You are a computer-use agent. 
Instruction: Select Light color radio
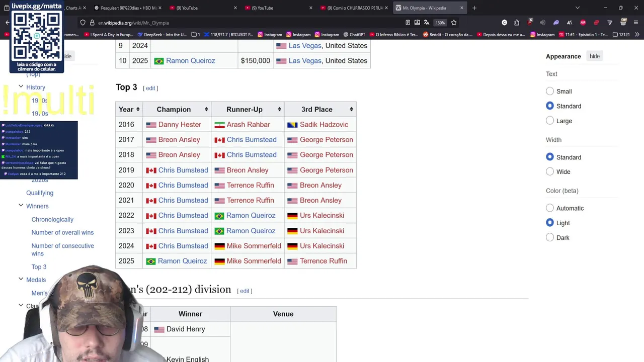(550, 223)
